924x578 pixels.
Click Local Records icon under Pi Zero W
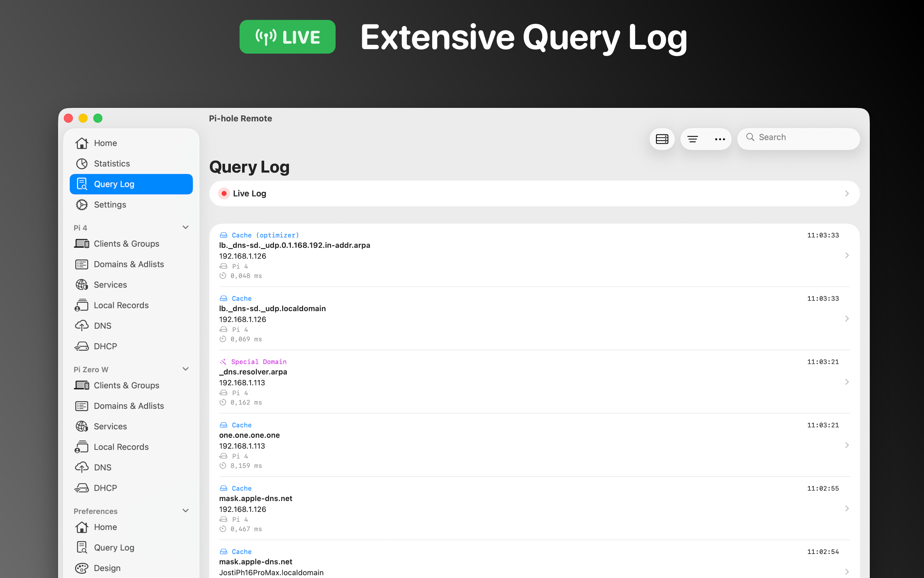click(82, 447)
